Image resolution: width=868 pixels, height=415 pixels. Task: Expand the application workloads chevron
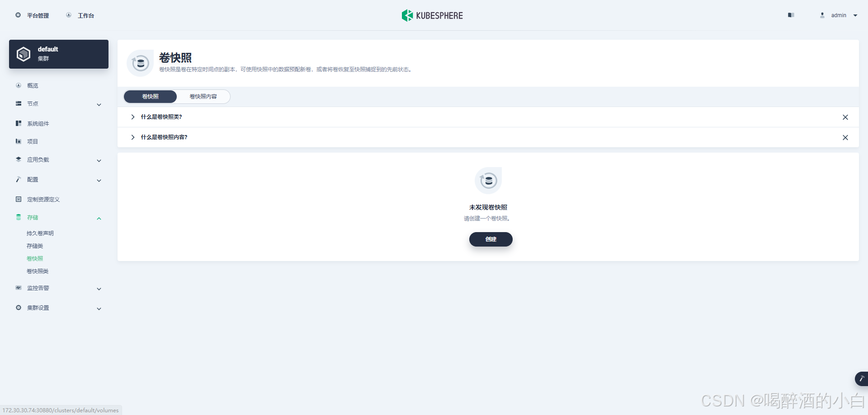[x=99, y=161]
